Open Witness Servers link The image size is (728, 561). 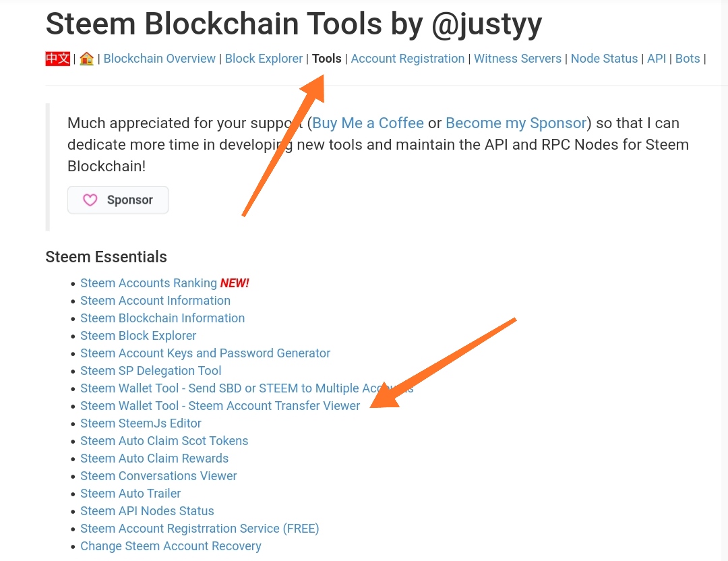pyautogui.click(x=518, y=59)
